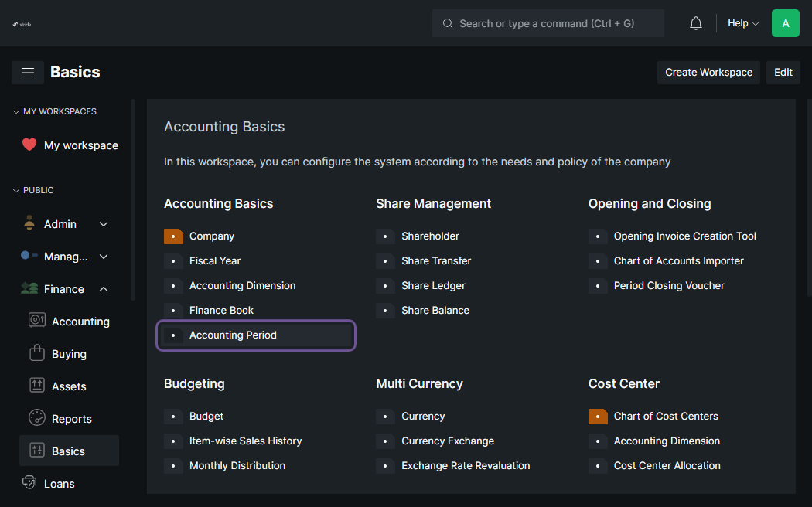Click the orange icon beside Chart of Cost Centers

[598, 417]
